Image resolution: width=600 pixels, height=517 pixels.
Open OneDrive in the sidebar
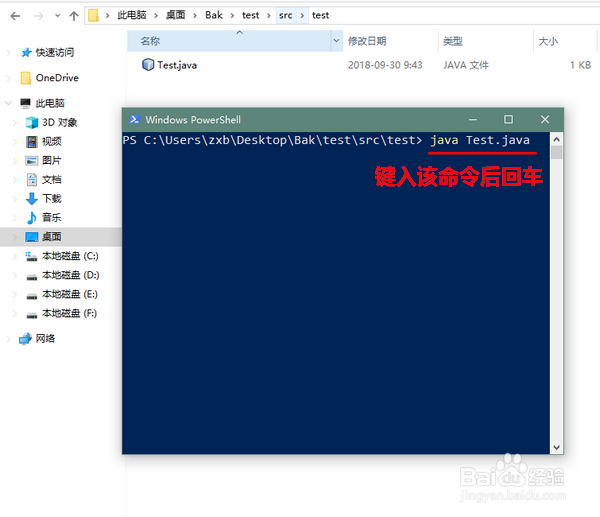point(57,78)
